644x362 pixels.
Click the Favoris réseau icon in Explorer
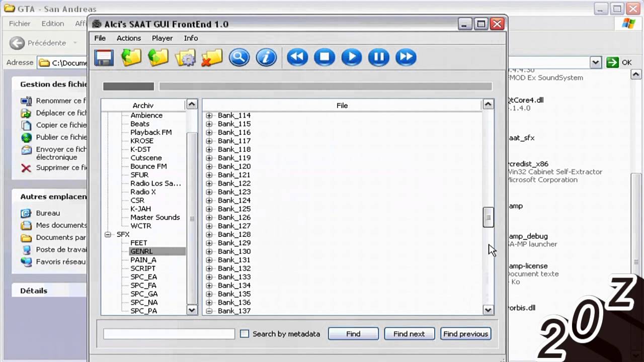point(26,262)
